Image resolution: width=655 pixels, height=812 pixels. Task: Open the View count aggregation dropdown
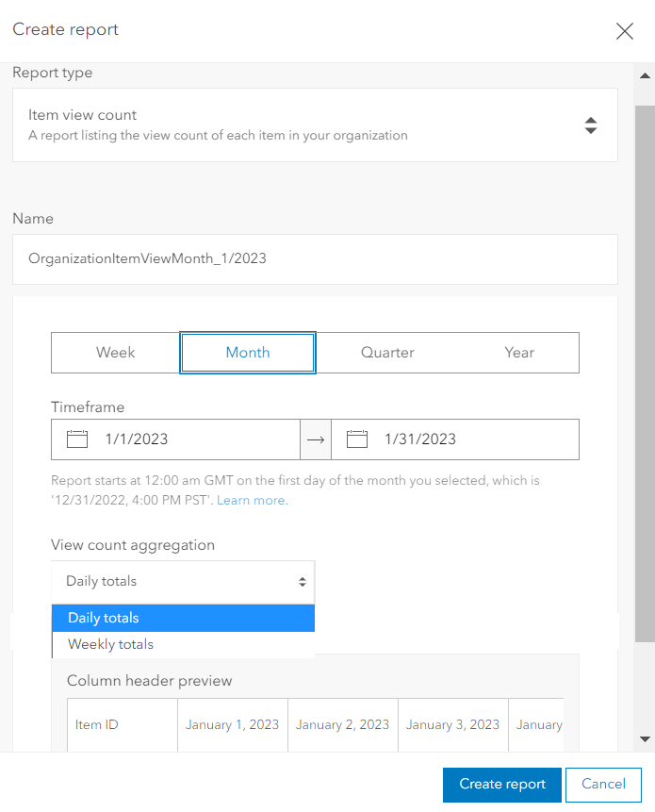click(183, 582)
